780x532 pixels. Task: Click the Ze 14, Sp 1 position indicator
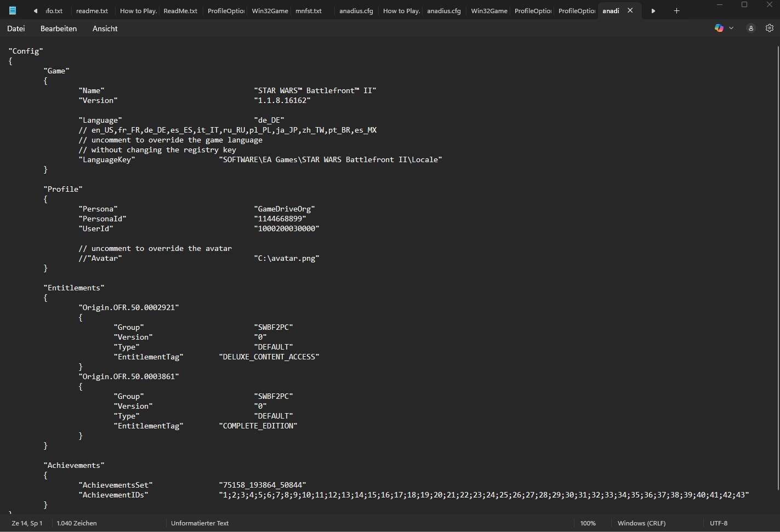[27, 523]
